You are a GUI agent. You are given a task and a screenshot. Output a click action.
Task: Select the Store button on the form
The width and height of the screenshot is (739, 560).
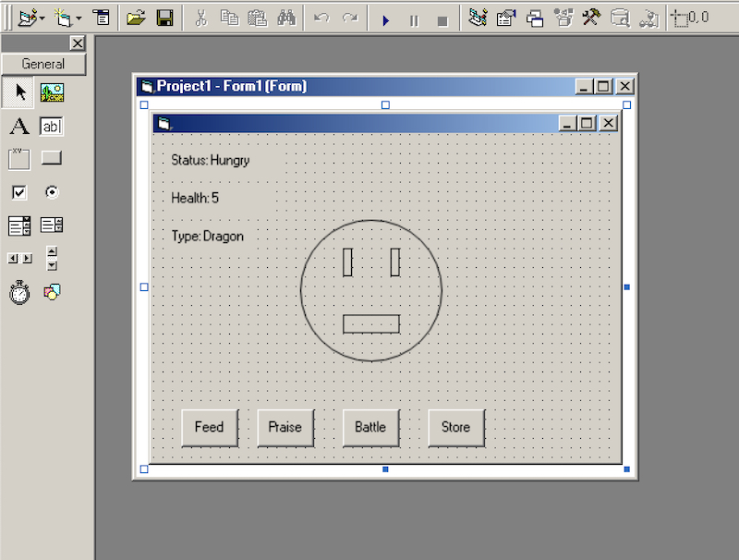click(455, 427)
